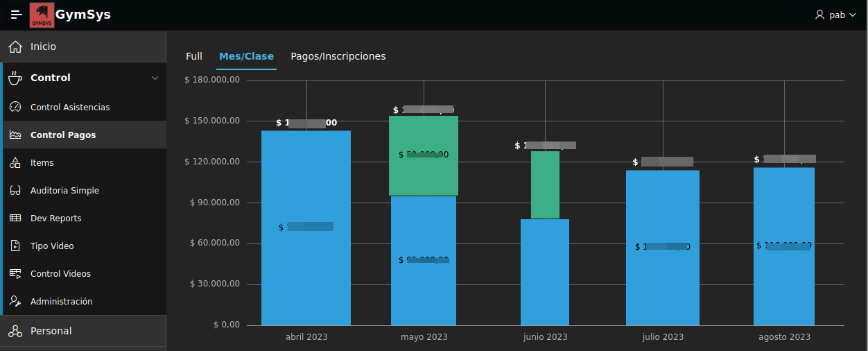Toggle the hamburger navigation menu

tap(17, 15)
